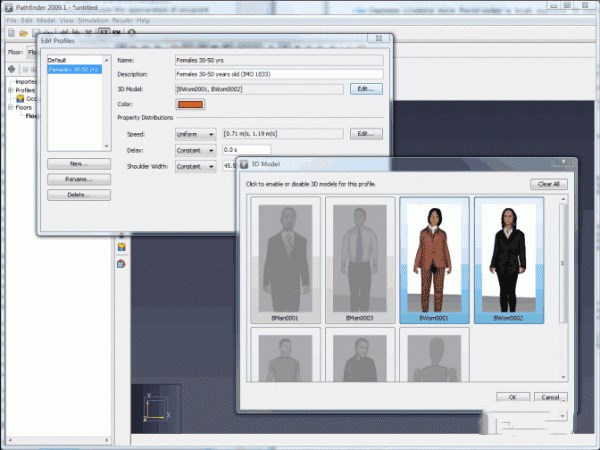Confirm 3D Model dialog with OK
The image size is (600, 450).
click(511, 397)
